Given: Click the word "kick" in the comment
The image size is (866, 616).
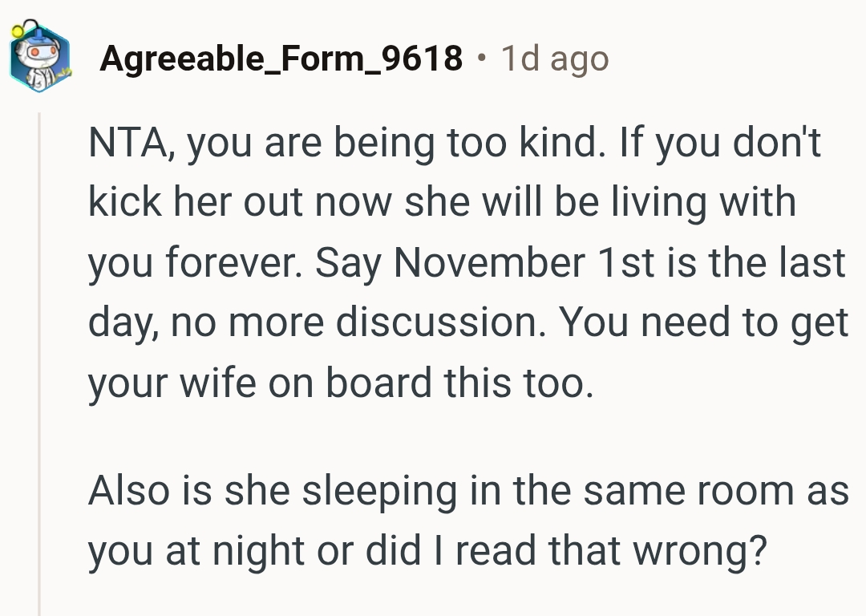Looking at the screenshot, I should coord(115,204).
